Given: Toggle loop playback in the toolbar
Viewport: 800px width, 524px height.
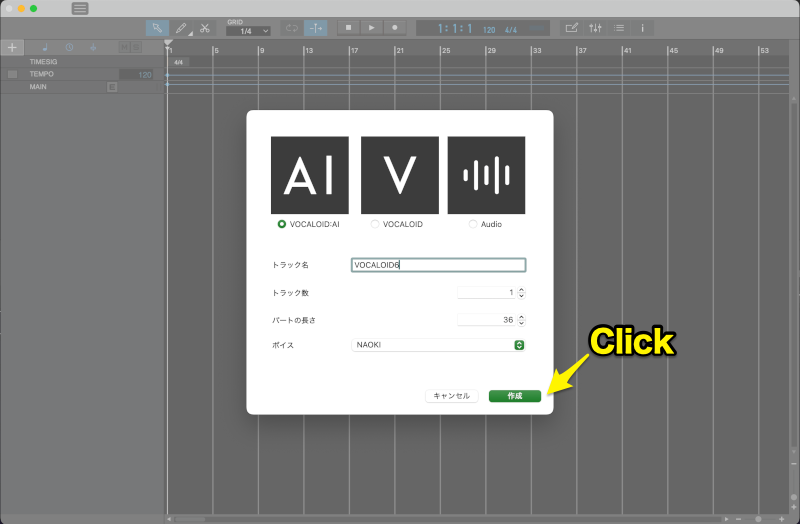Looking at the screenshot, I should pyautogui.click(x=292, y=28).
